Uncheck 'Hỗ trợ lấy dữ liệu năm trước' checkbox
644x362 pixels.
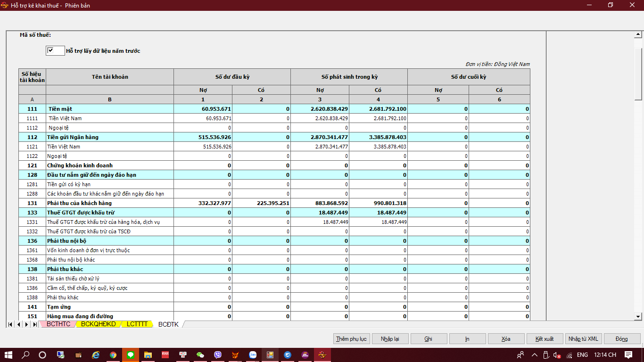50,50
